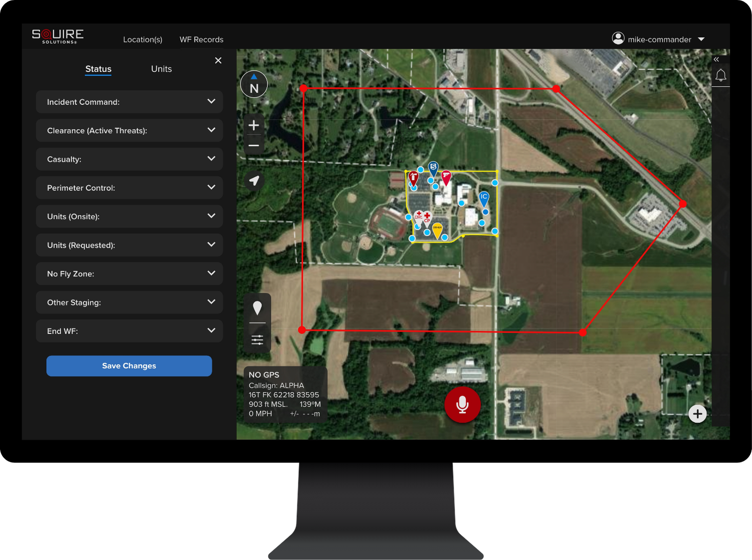Click the white plus button on map

[697, 414]
